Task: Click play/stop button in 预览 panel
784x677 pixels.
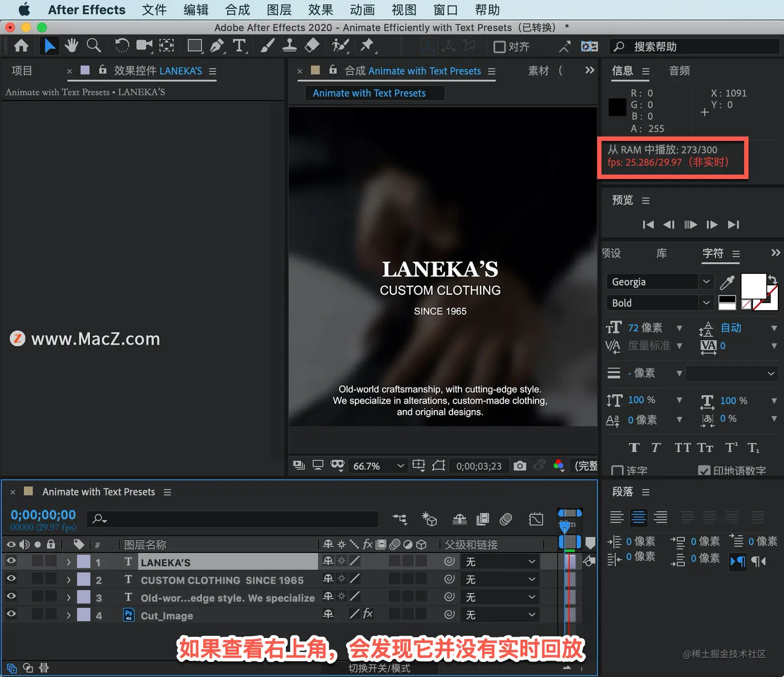Action: (690, 225)
